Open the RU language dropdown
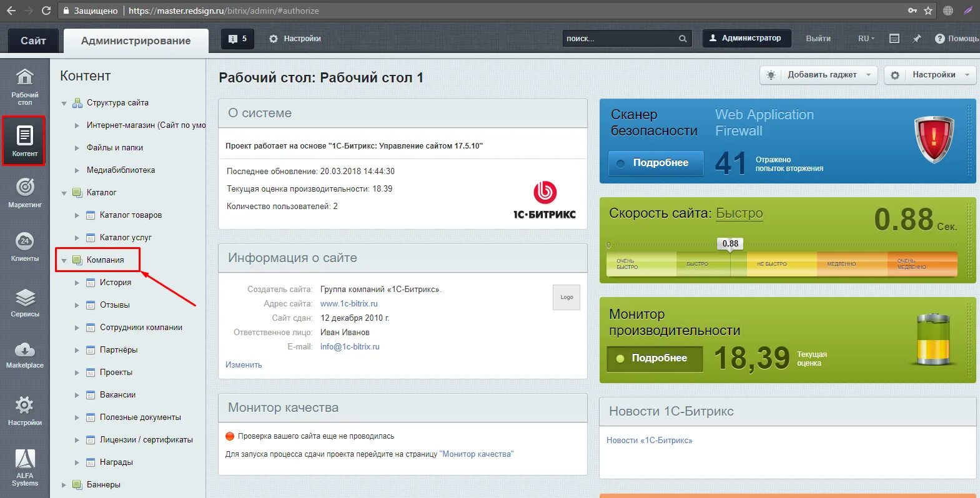Viewport: 980px width, 498px height. [x=866, y=39]
